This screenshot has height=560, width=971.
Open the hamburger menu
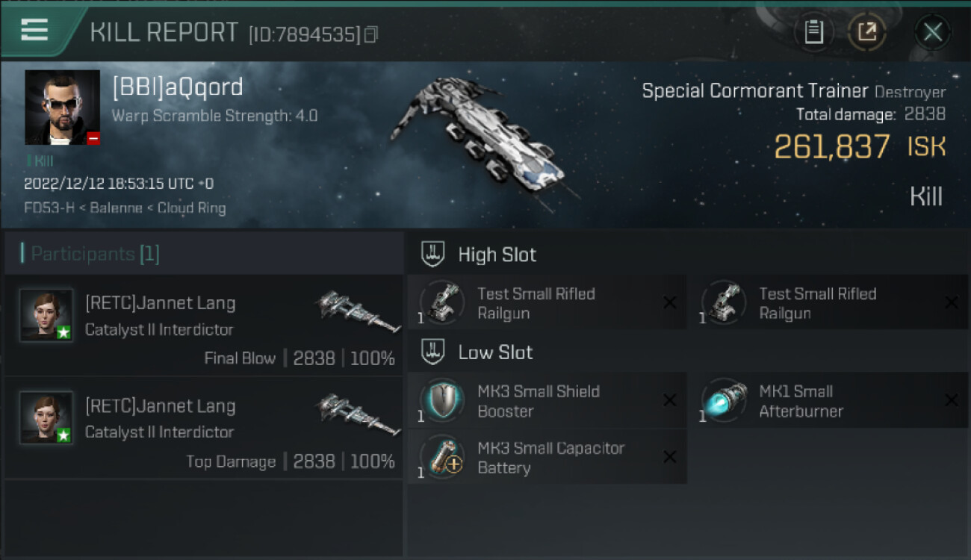pos(34,30)
